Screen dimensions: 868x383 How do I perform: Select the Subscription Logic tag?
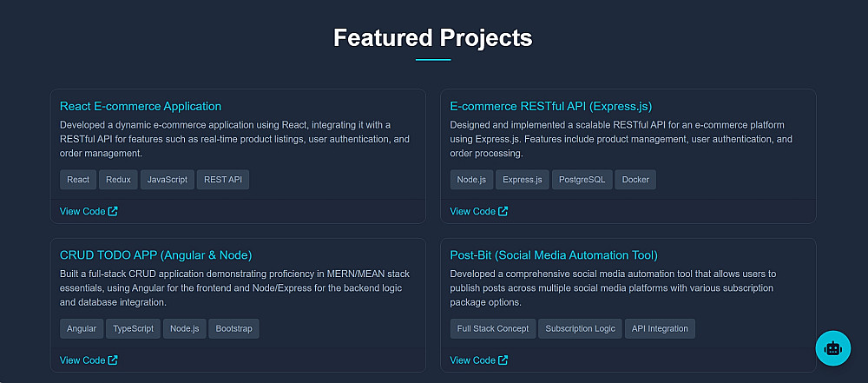click(580, 328)
